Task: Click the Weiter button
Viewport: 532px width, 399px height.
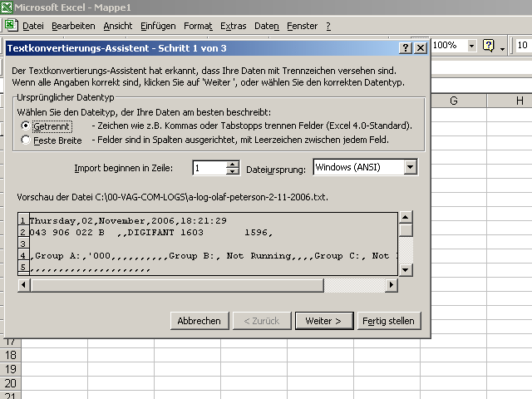Action: point(324,321)
